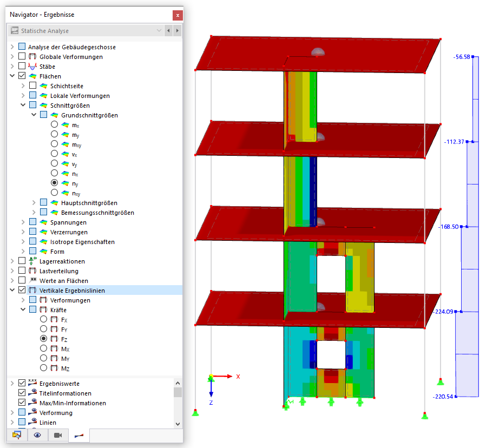486x448 pixels.
Task: Switch to the navigator data tab
Action: click(x=17, y=436)
